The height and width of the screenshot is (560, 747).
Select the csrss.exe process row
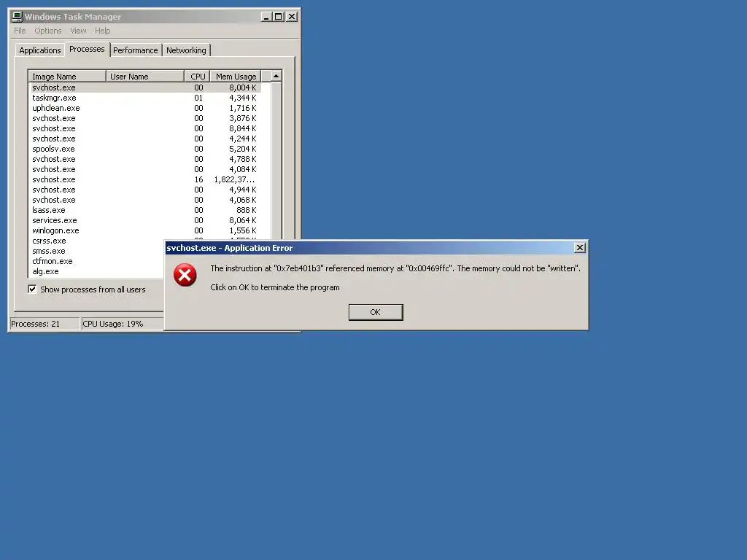tap(97, 241)
